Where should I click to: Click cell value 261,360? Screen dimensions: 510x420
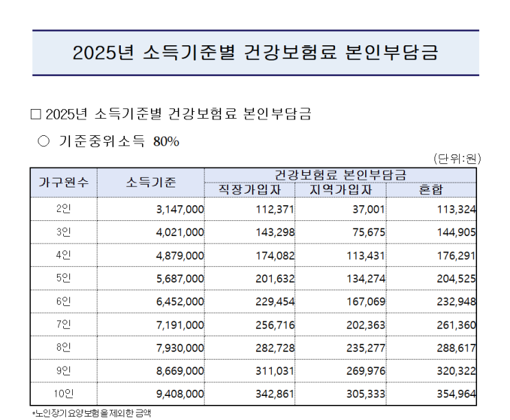[x=456, y=325]
